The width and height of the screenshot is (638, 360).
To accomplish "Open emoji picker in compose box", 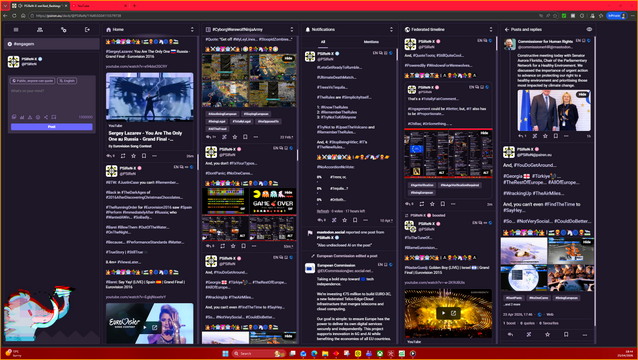I will click(x=38, y=117).
